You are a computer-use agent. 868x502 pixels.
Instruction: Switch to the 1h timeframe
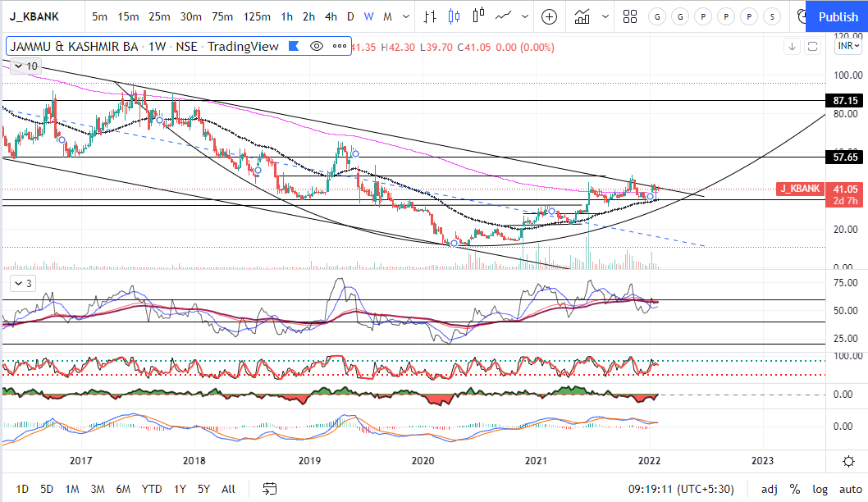[287, 16]
